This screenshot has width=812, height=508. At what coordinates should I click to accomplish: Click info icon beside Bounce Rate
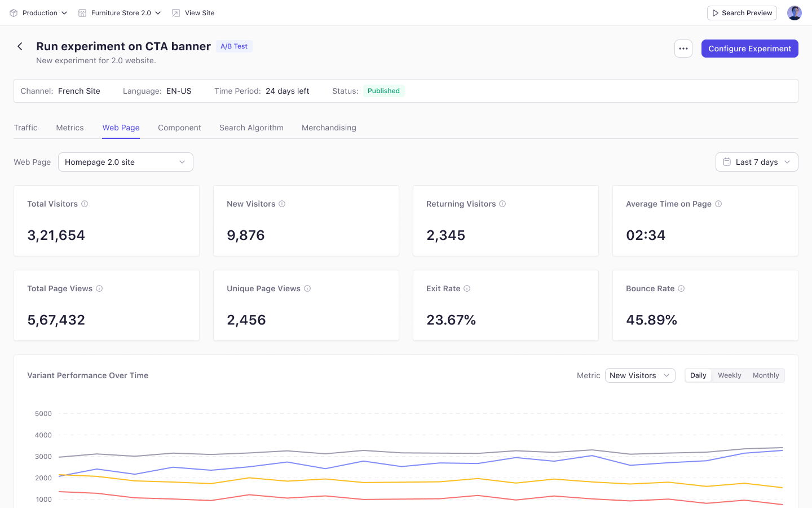tap(681, 288)
